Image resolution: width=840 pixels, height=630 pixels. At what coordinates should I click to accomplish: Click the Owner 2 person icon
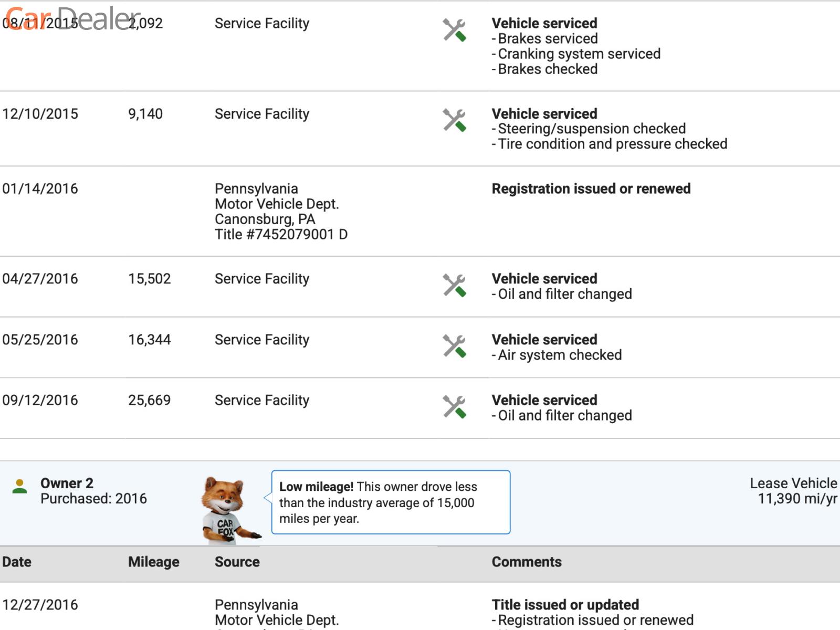click(x=19, y=486)
